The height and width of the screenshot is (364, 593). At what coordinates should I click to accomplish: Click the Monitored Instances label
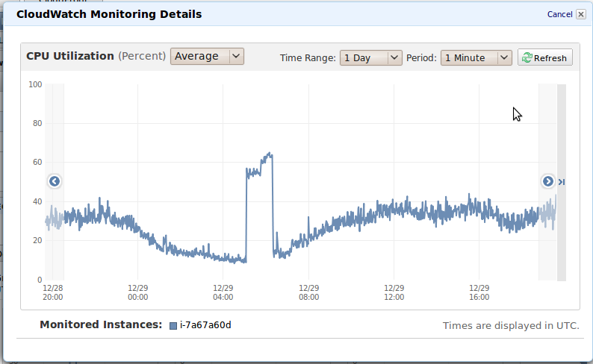pyautogui.click(x=101, y=324)
